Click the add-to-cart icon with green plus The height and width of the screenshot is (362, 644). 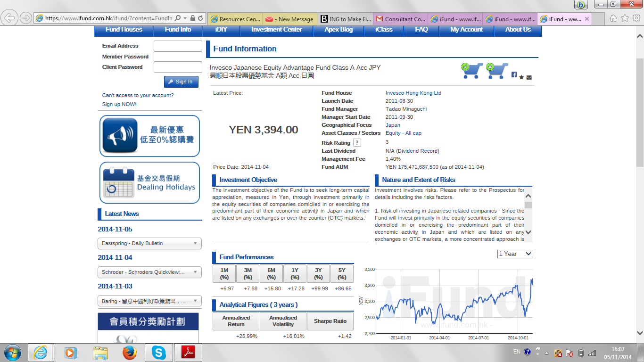tap(497, 71)
